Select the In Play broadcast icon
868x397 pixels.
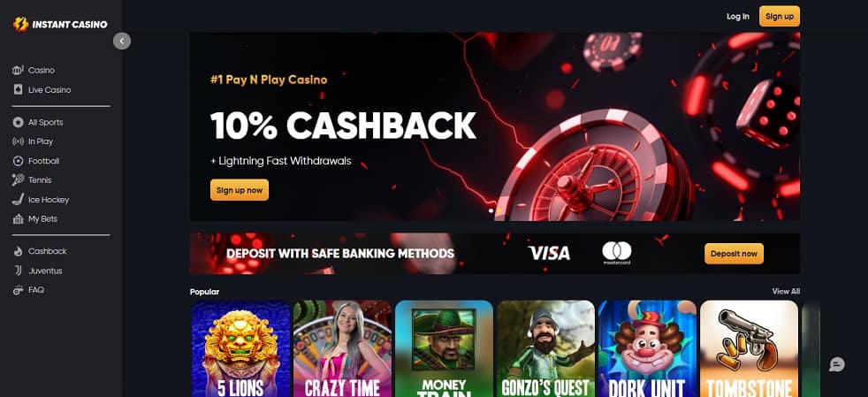[18, 141]
